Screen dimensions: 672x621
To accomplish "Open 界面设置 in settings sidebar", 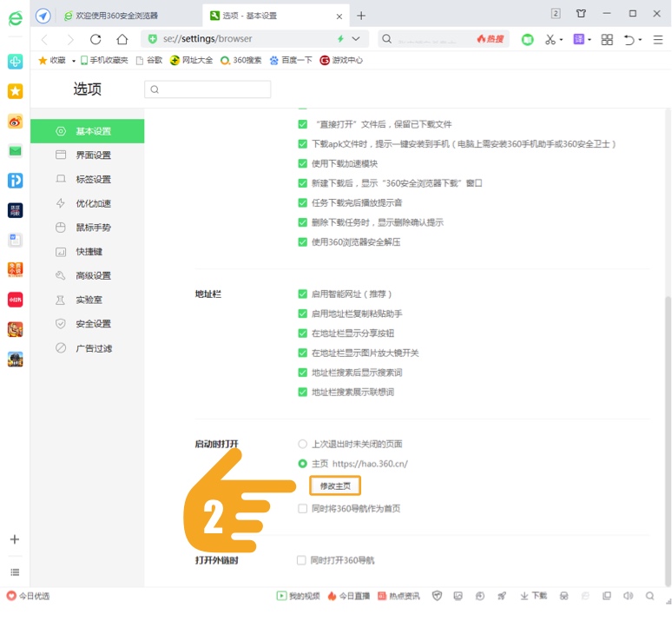I will [88, 155].
